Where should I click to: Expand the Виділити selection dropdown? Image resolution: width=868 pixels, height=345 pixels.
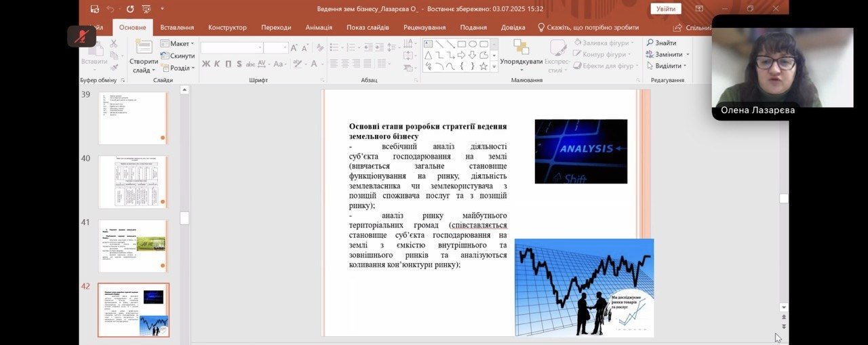[x=667, y=66]
